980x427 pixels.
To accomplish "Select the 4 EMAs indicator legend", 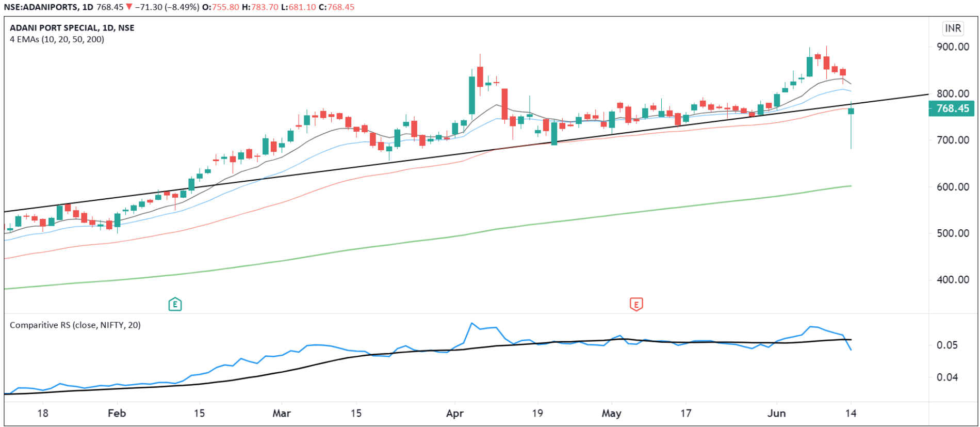I will tap(57, 39).
